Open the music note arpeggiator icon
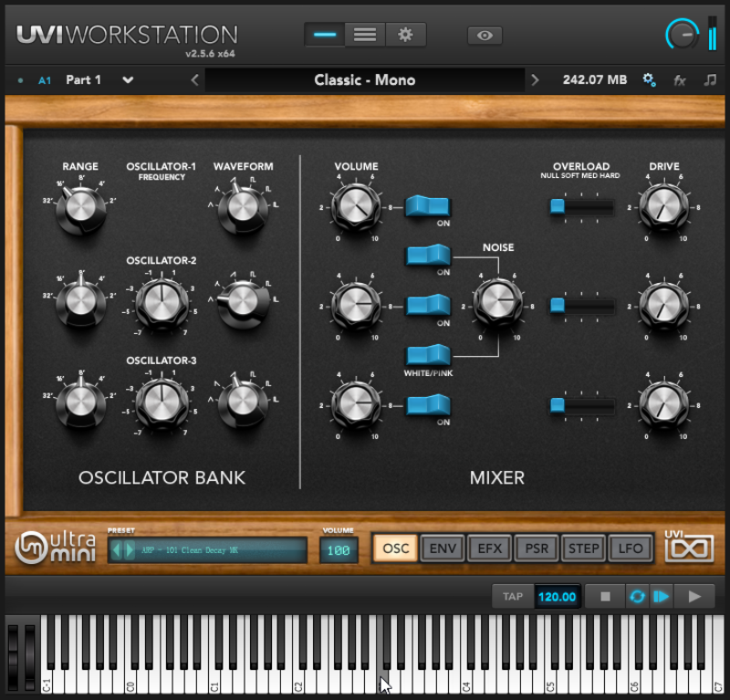Viewport: 730px width, 700px height. coord(710,80)
